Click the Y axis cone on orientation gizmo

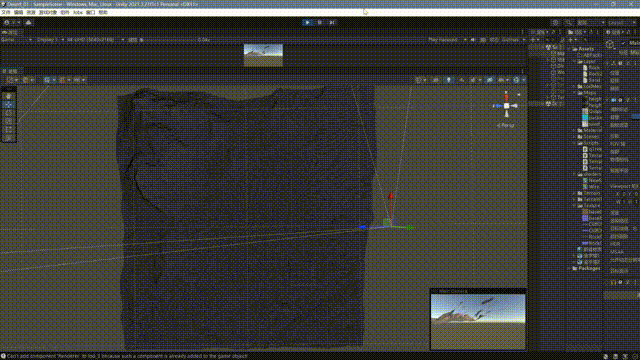pos(507,98)
